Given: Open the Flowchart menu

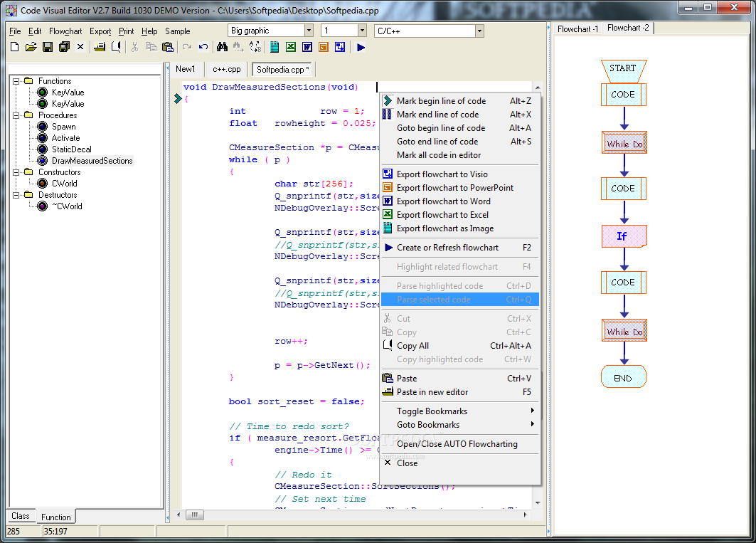Looking at the screenshot, I should [65, 31].
